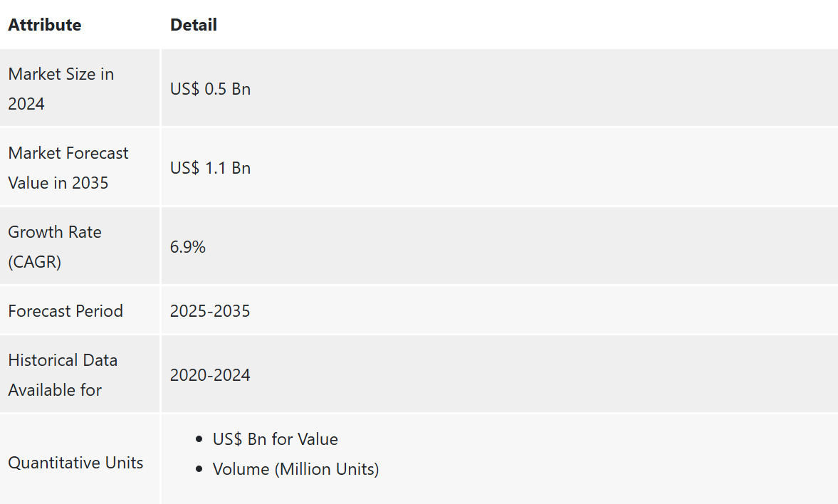Click the bullet before Volume (Million Units)
Viewport: 838px width, 504px height.
[199, 469]
